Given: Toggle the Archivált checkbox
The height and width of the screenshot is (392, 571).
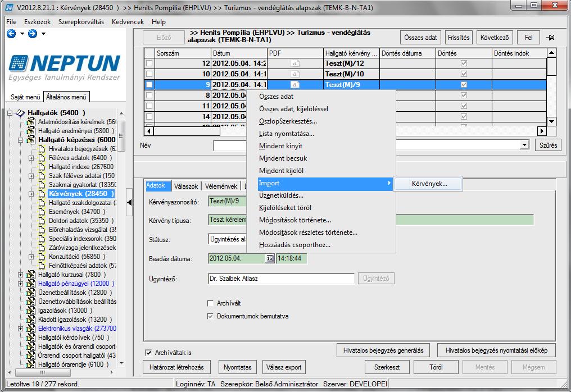Looking at the screenshot, I should click(x=210, y=303).
